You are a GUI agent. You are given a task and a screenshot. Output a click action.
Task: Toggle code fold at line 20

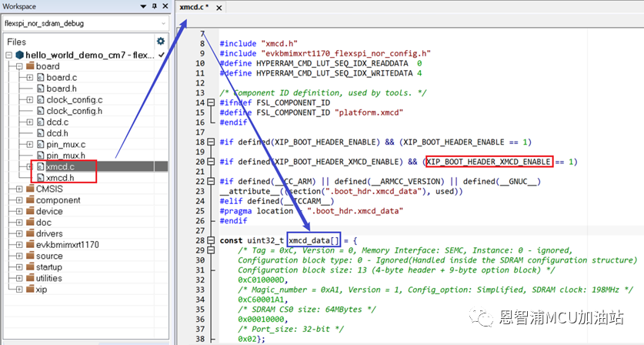[x=211, y=162]
